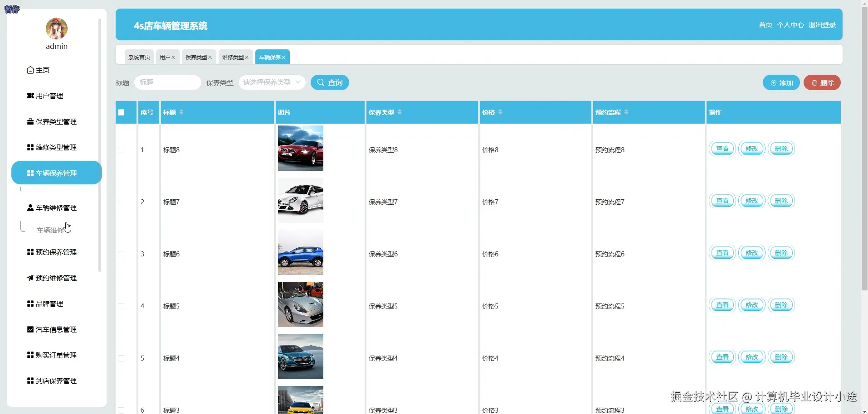The height and width of the screenshot is (414, 868).
Task: Open the 车辆维修 submenu item
Action: tap(51, 231)
